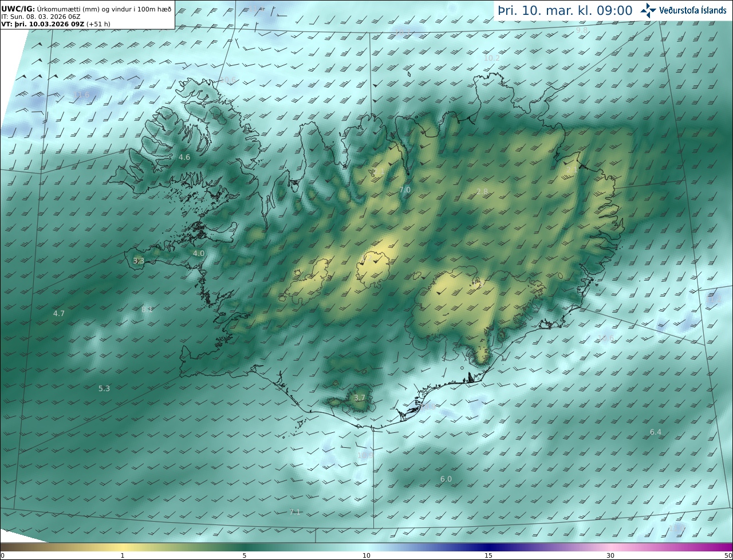Click the 15 tick on the color scale

(x=488, y=555)
